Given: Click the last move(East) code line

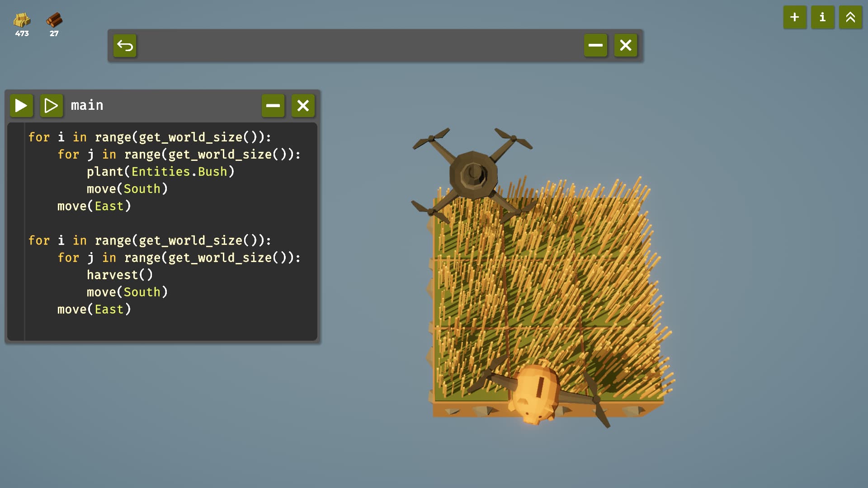Looking at the screenshot, I should coord(94,310).
